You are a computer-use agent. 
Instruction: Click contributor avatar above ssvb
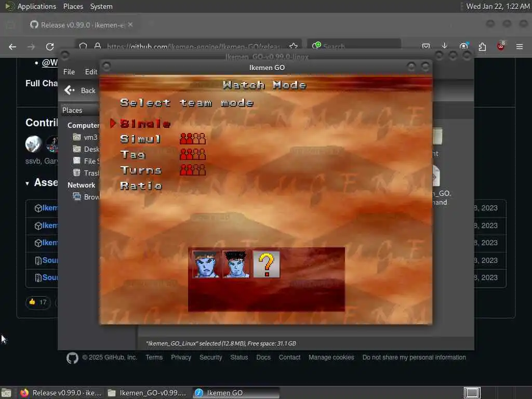33,143
